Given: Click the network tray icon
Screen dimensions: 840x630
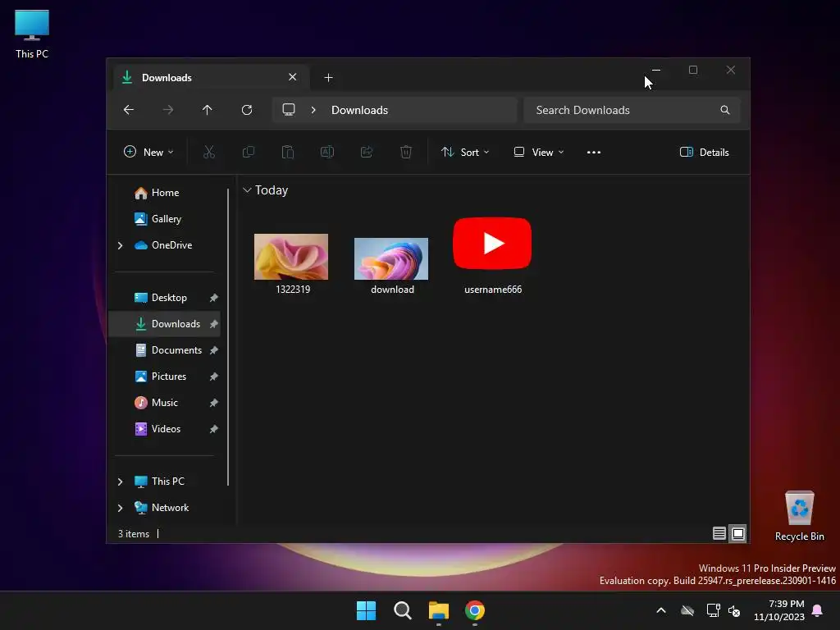Looking at the screenshot, I should pyautogui.click(x=713, y=610).
